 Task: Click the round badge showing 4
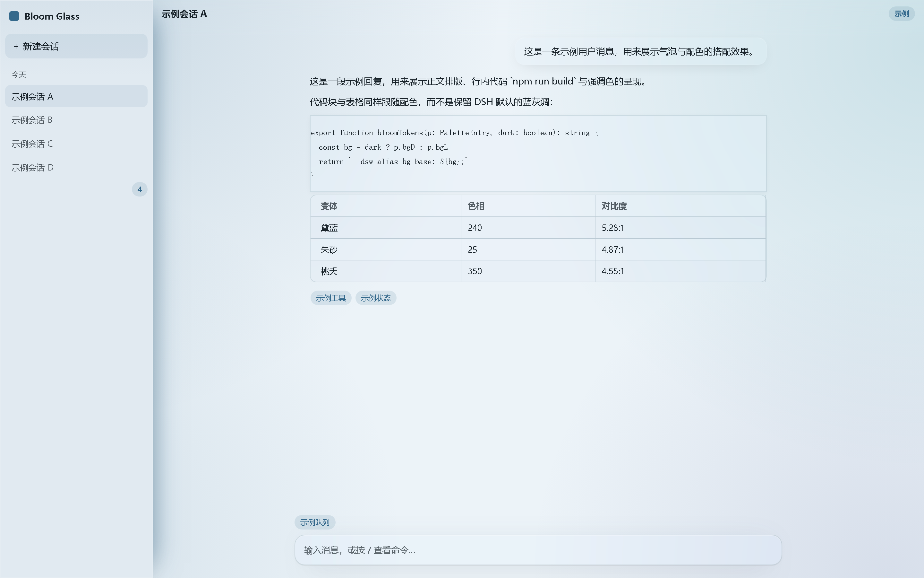coord(140,189)
